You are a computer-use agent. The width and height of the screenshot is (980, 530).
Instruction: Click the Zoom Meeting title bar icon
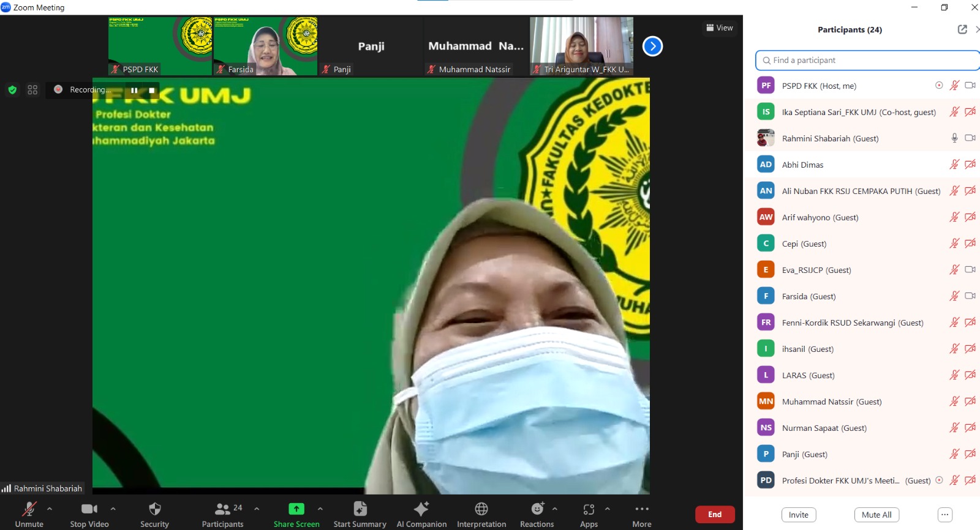pos(6,7)
